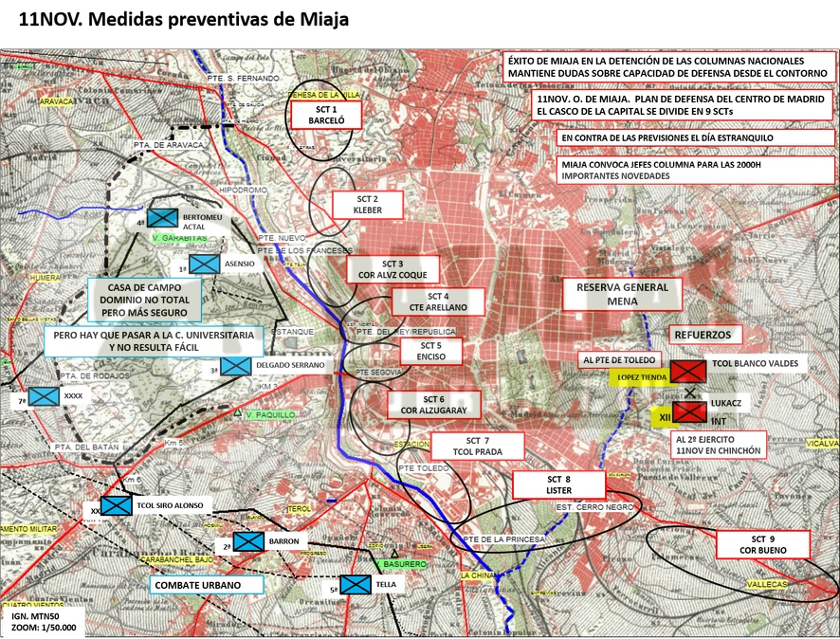Click the SCT 2 Kleber box
The width and height of the screenshot is (840, 639).
pos(368,205)
